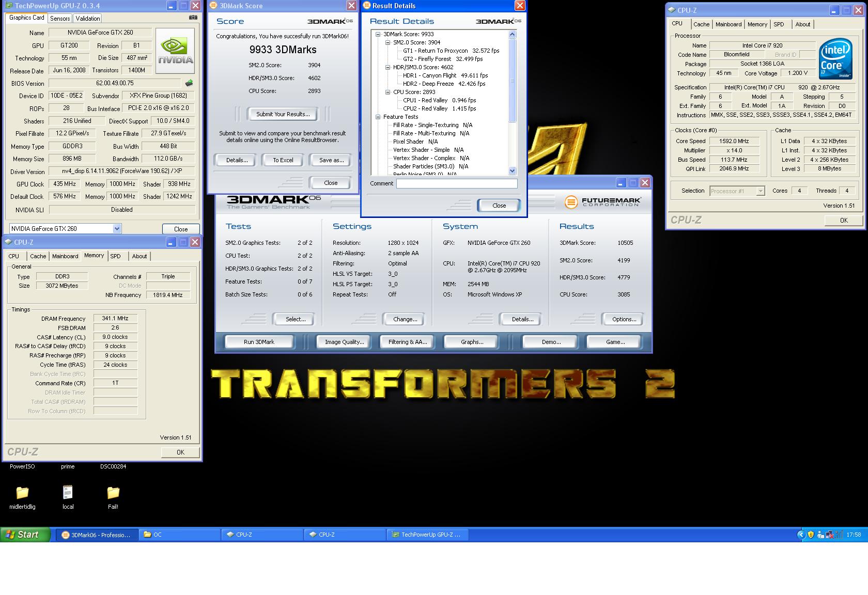
Task: Select Fill Rate - Single-Texturing row
Action: 432,125
